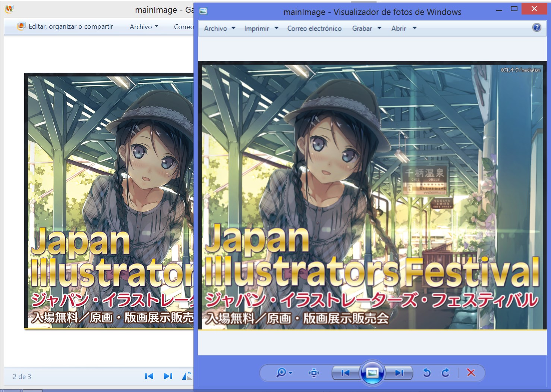
Task: Click the image in the background Gallery window
Action: point(109,201)
